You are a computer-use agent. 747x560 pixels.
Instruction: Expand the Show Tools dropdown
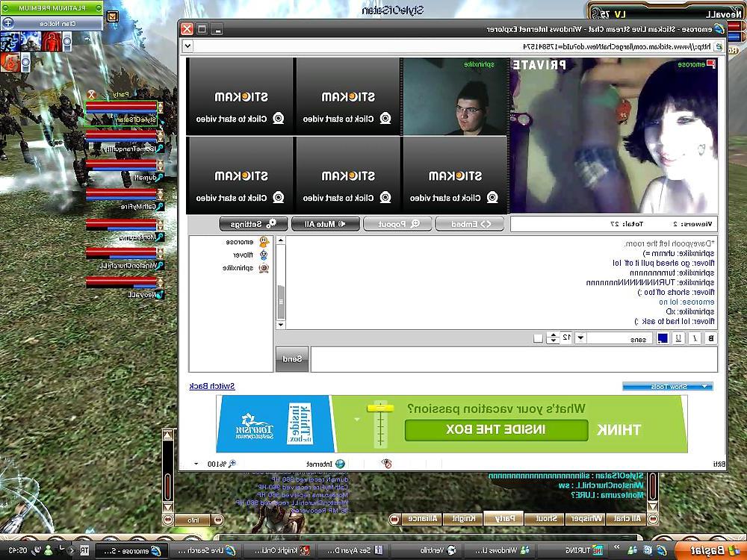coord(667,387)
